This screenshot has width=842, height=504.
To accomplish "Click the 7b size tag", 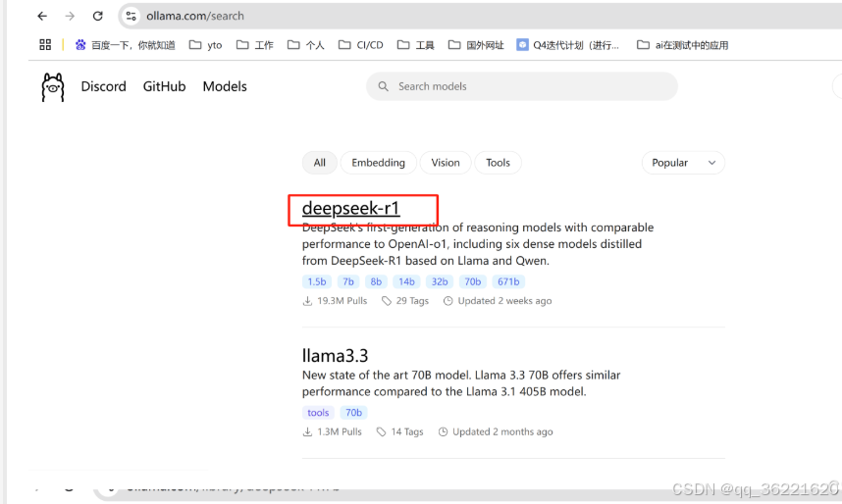I will [x=348, y=281].
